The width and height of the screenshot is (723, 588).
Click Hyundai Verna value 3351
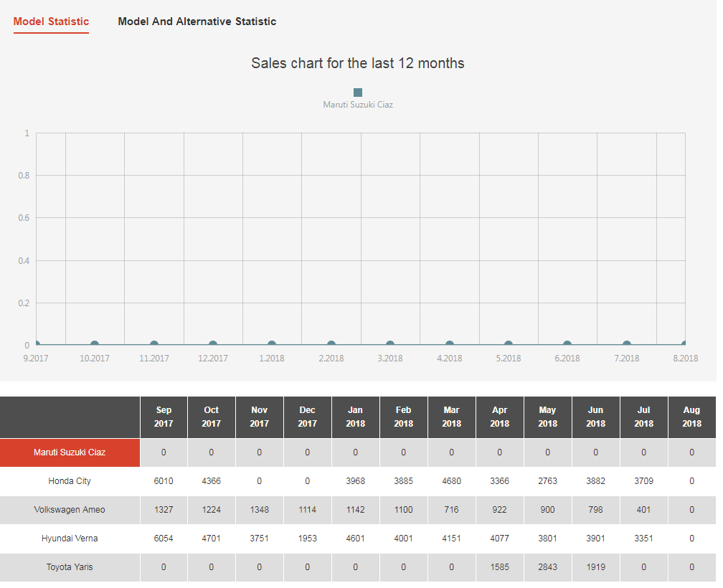click(x=643, y=539)
